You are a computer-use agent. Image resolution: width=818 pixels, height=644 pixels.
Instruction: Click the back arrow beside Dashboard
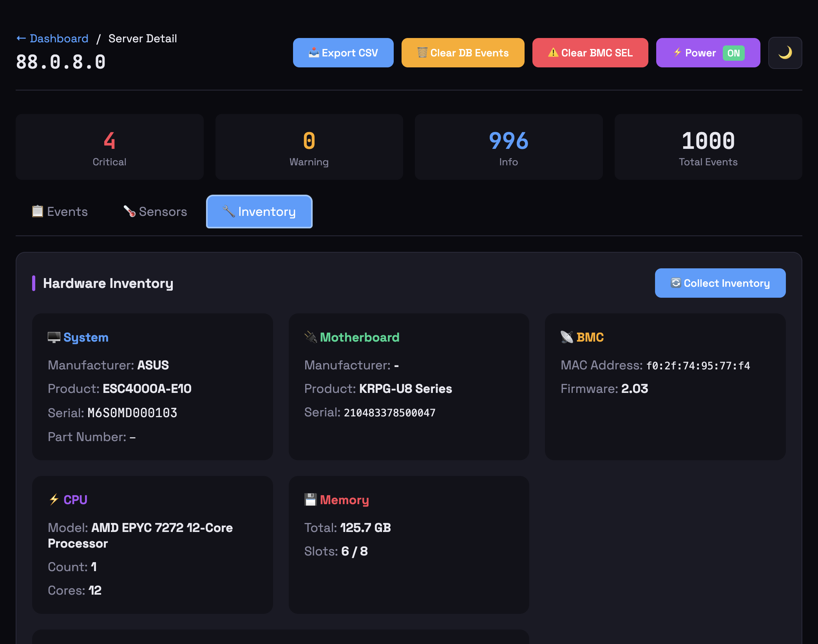[21, 38]
